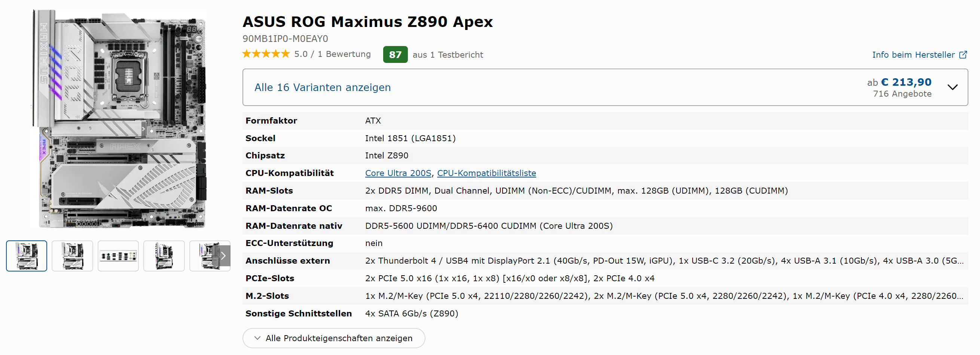Click the Anschlüsse extern Thunderbolt 4 value
This screenshot has width=980, height=355.
tap(664, 261)
